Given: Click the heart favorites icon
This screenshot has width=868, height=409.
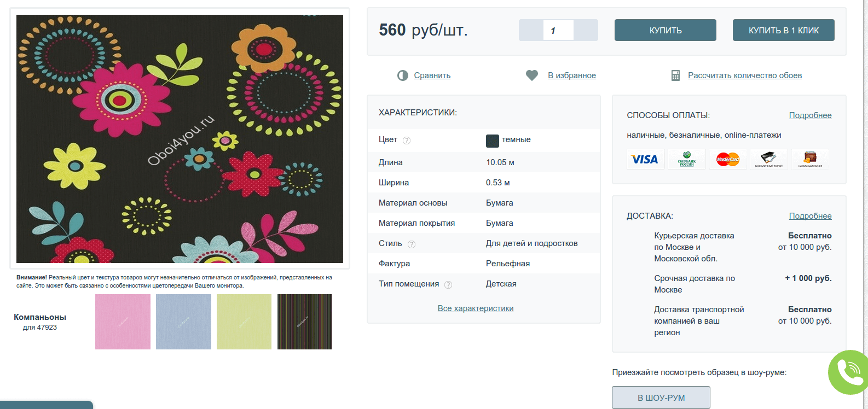Looking at the screenshot, I should click(531, 75).
